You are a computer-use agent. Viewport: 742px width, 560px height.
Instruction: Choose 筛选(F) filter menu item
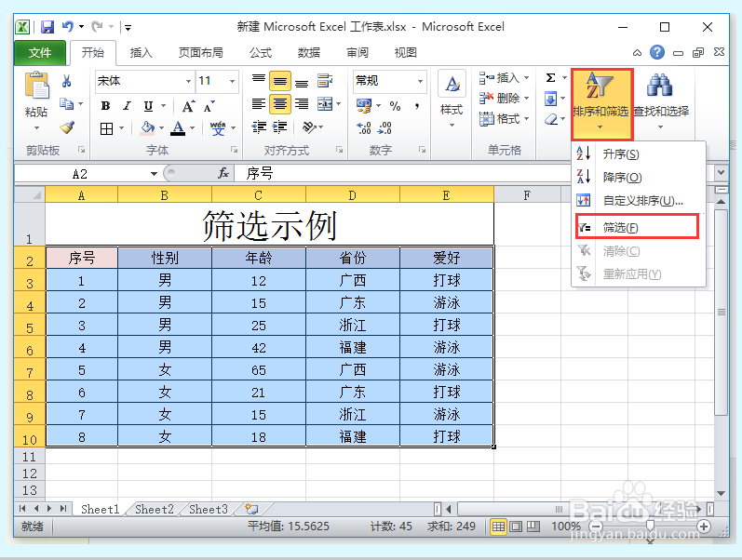[x=638, y=227]
